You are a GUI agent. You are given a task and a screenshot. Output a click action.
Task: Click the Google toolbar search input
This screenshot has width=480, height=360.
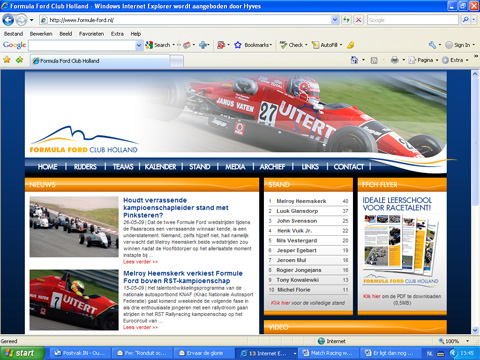tap(82, 45)
